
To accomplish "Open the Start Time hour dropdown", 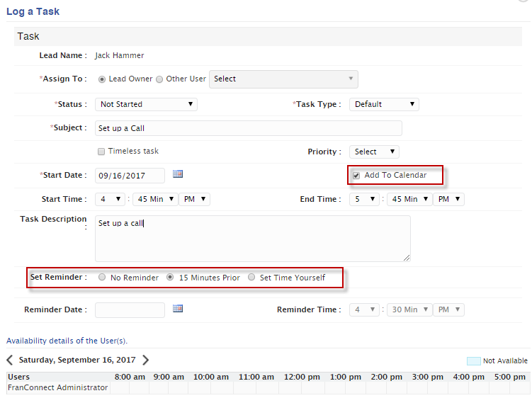I will [x=110, y=199].
